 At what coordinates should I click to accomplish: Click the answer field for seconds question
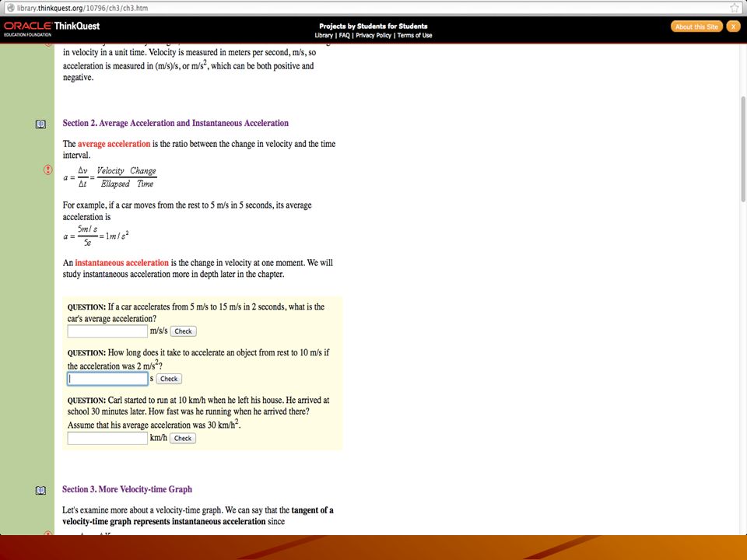[x=107, y=379]
